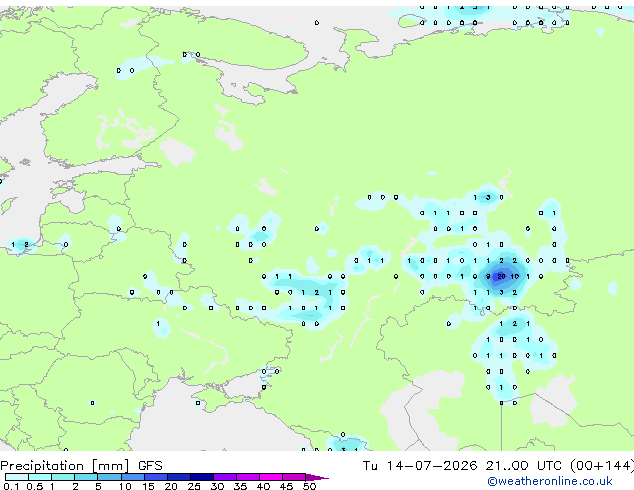
Task: Select the 35–40 mm violet legend swatch
Action: tap(247, 477)
